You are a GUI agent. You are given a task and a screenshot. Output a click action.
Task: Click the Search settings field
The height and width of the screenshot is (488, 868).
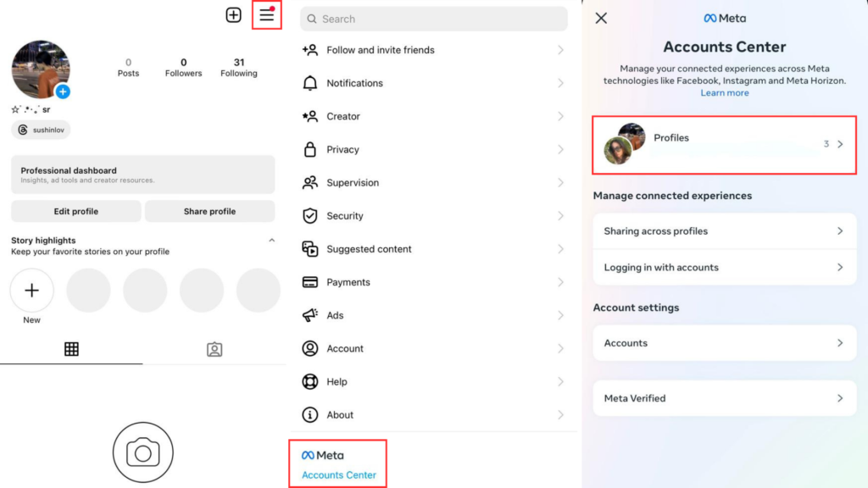434,19
